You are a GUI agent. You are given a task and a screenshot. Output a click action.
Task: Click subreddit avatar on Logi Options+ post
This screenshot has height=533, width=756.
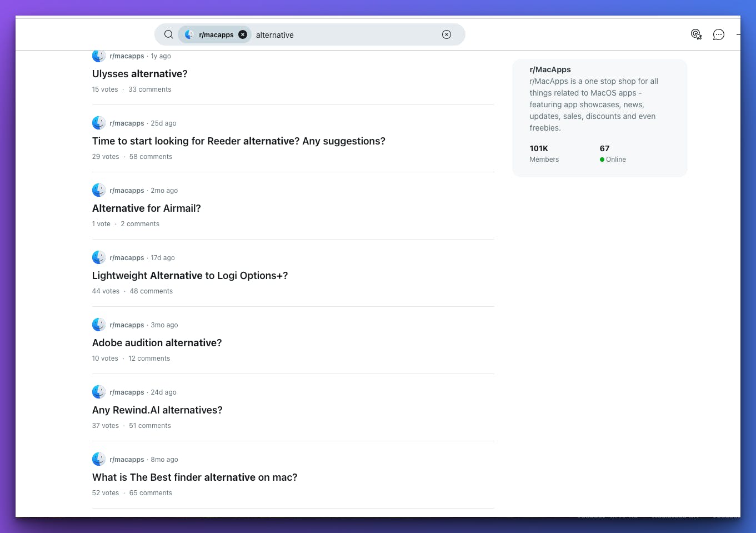99,257
